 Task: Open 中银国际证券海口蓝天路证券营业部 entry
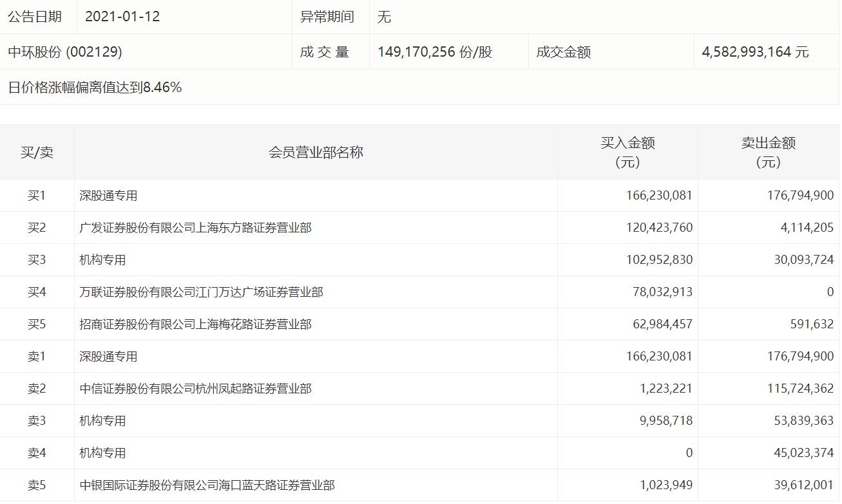[207, 485]
